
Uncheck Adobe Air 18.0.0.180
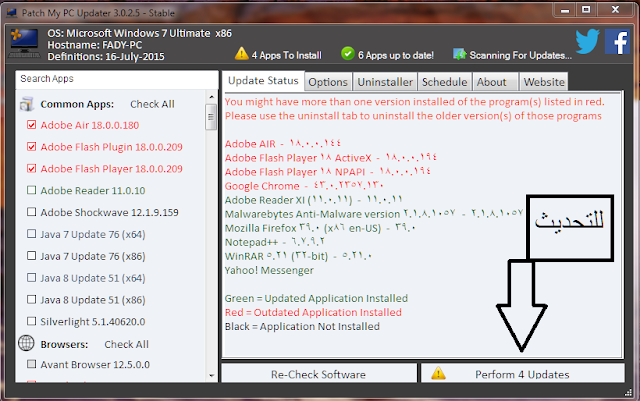[31, 125]
